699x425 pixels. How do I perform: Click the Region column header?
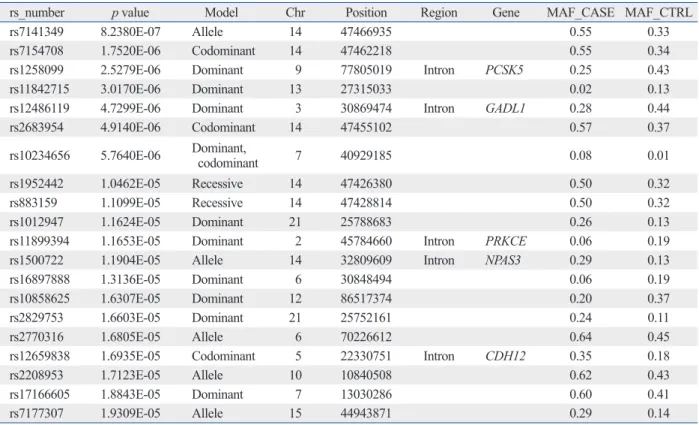tap(439, 12)
